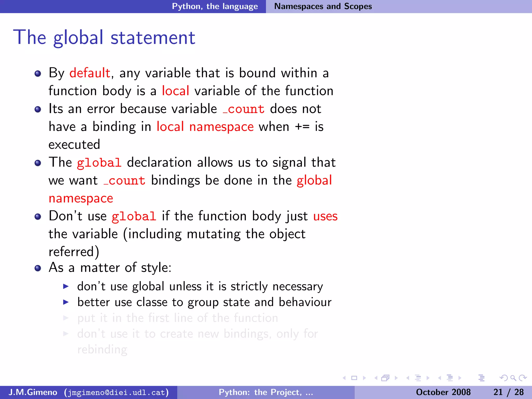This screenshot has width=532, height=399.
Task: Go to previous frame arrow
Action: (376, 378)
